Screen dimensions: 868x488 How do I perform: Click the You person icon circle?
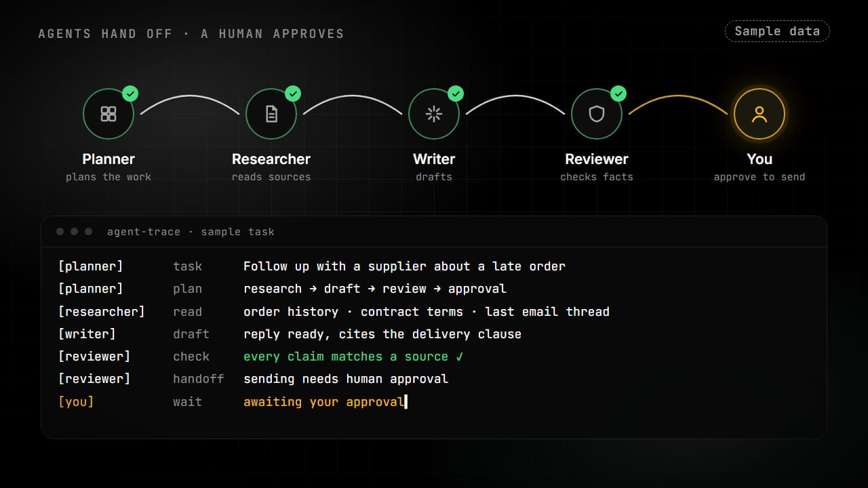[759, 114]
